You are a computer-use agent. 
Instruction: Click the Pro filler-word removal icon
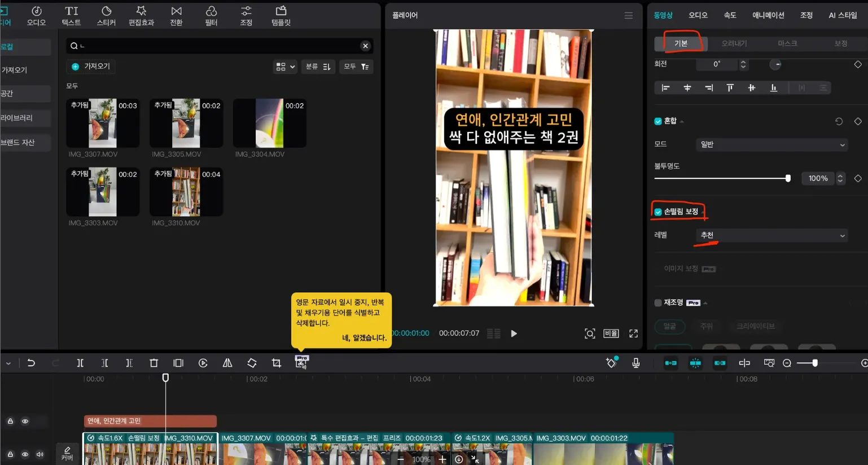point(302,362)
